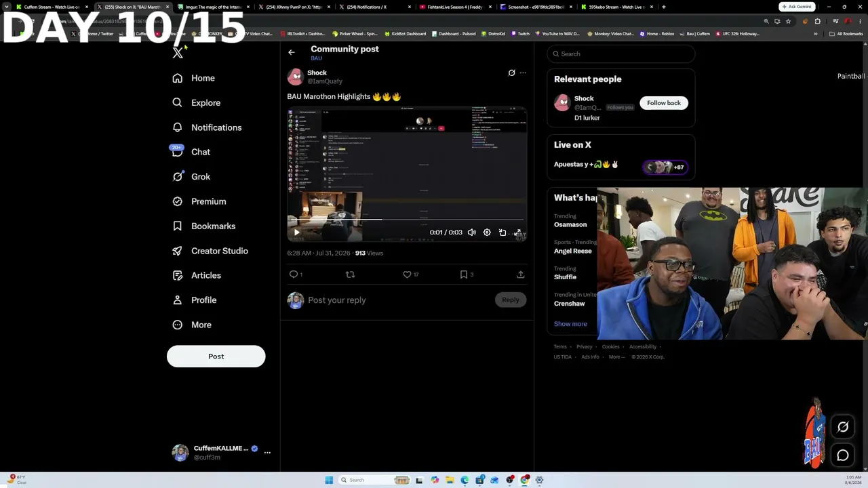This screenshot has width=868, height=488.
Task: Open the Windows Start menu
Action: 329,480
